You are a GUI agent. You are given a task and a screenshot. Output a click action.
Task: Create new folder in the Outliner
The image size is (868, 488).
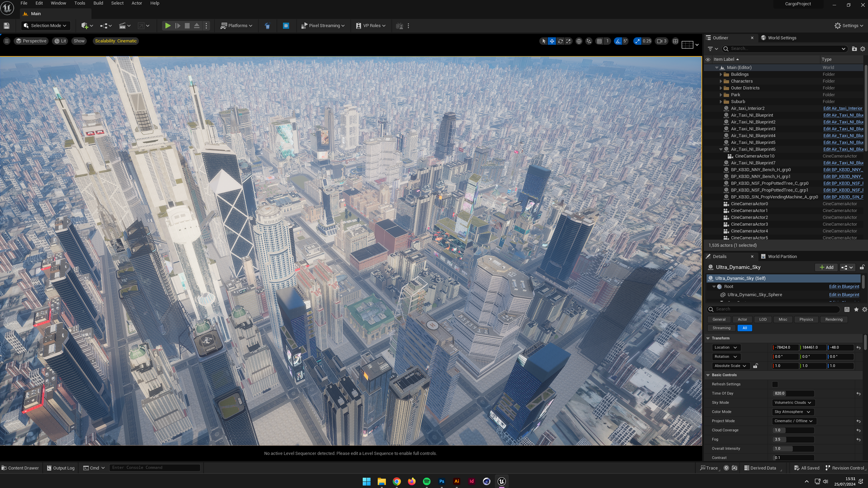[x=854, y=49]
